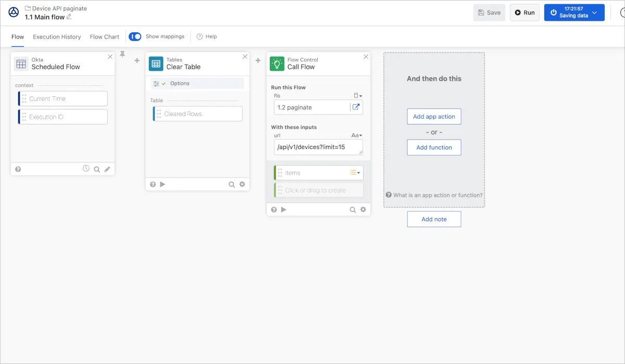Close the Call Flow card
The image size is (625, 364).
(x=366, y=57)
